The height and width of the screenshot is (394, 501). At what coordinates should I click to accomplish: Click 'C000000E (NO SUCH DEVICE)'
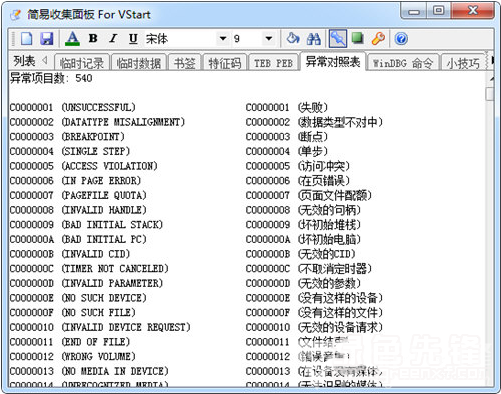[x=78, y=298]
